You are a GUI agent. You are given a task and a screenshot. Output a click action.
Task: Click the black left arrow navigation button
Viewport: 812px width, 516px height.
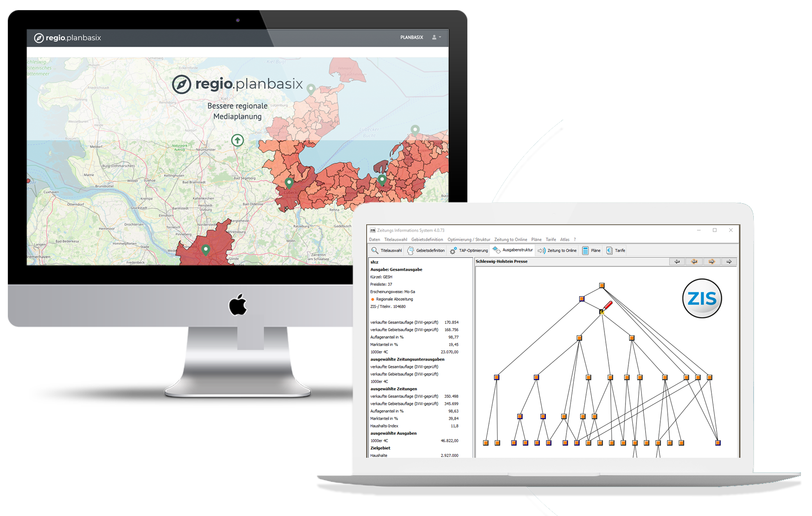pos(677,261)
